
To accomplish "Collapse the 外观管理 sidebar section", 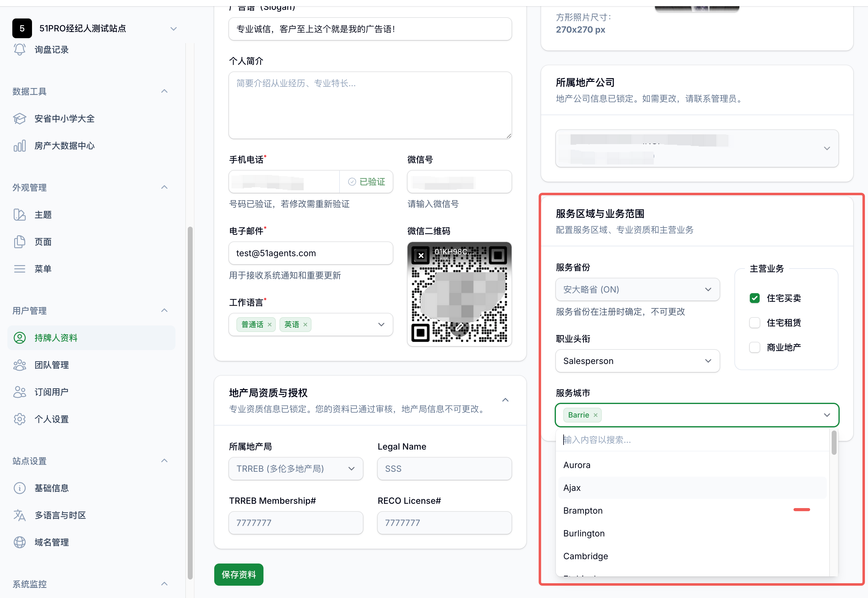I will coord(164,187).
